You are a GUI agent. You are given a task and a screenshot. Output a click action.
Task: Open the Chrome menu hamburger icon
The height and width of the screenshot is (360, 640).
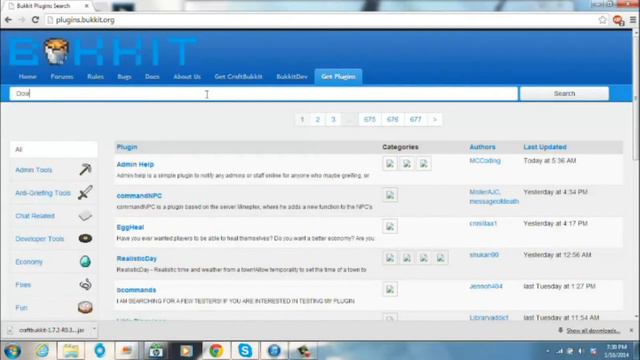pos(633,20)
